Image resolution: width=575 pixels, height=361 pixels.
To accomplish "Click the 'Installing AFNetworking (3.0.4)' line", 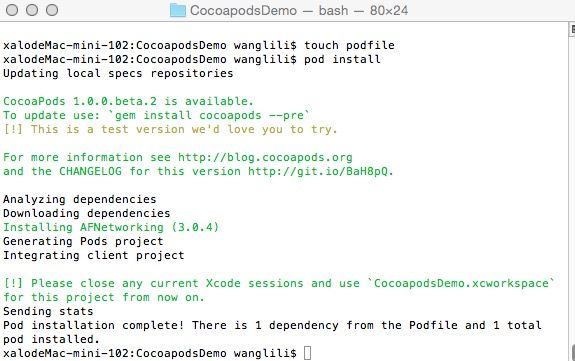I will coord(111,227).
